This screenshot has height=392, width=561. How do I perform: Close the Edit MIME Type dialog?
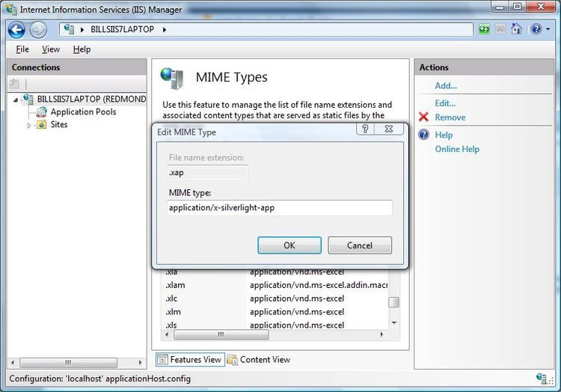click(x=389, y=129)
